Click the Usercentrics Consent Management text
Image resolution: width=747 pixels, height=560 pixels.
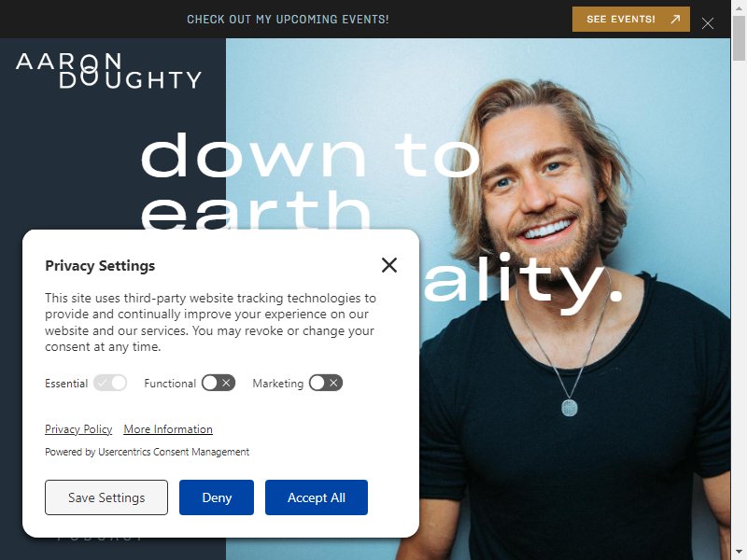click(x=174, y=452)
